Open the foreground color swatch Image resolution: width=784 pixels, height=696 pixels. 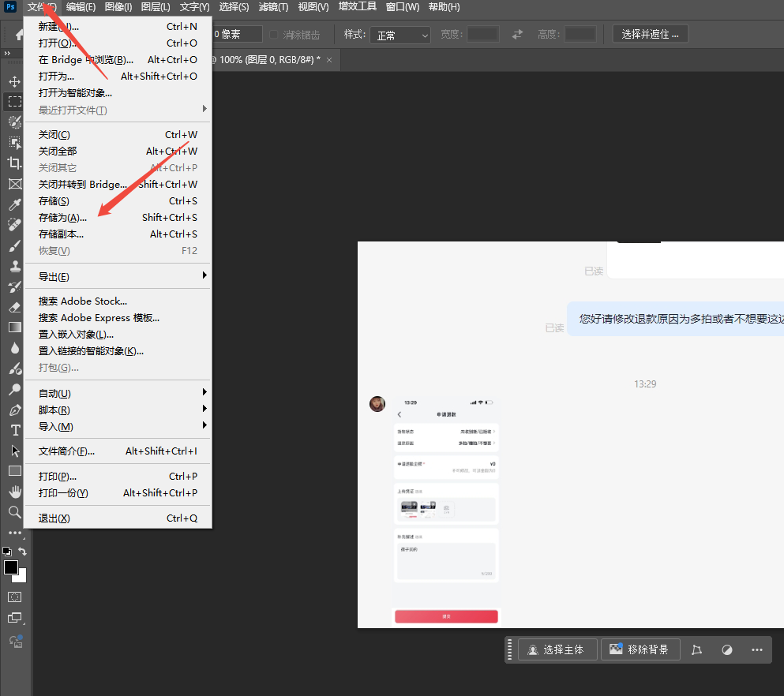11,567
